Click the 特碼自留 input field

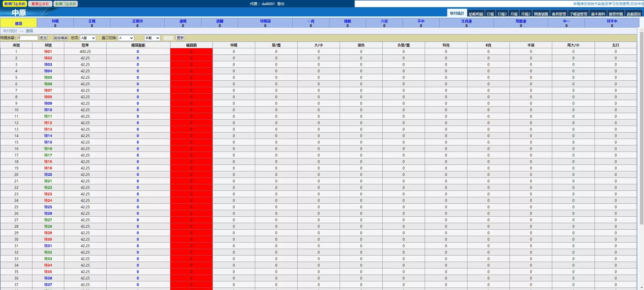(x=28, y=38)
